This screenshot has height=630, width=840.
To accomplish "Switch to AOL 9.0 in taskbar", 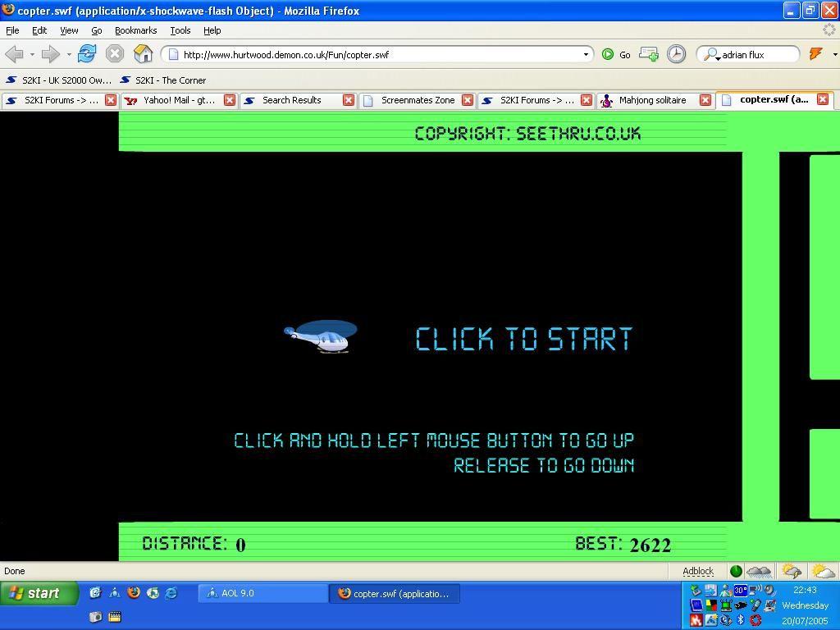I will click(262, 593).
